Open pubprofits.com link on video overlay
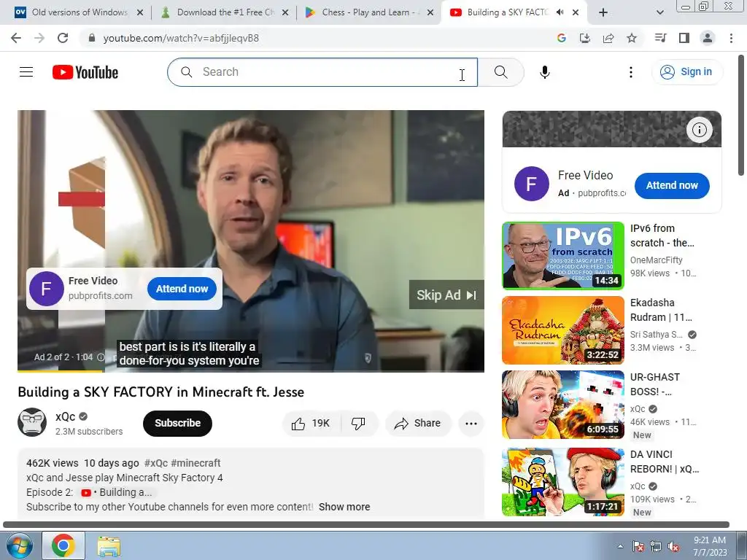Screen dimensions: 747x560 [x=100, y=296]
